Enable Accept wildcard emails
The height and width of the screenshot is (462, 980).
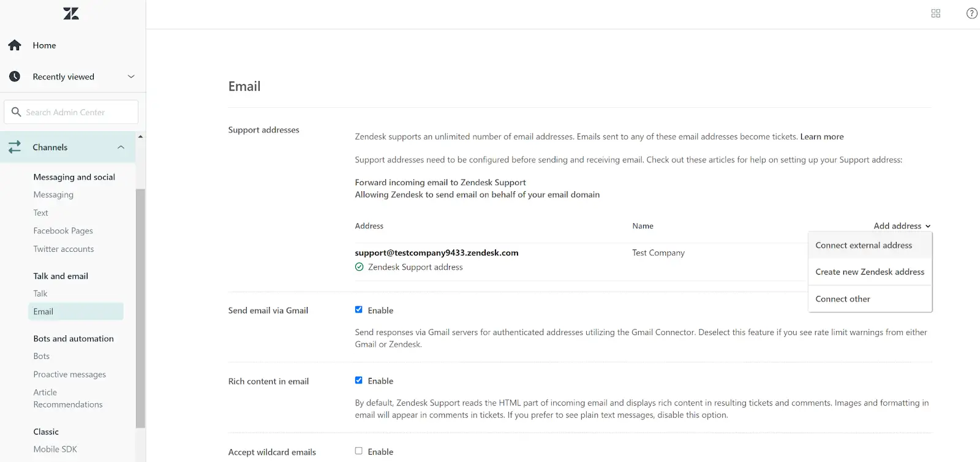359,450
